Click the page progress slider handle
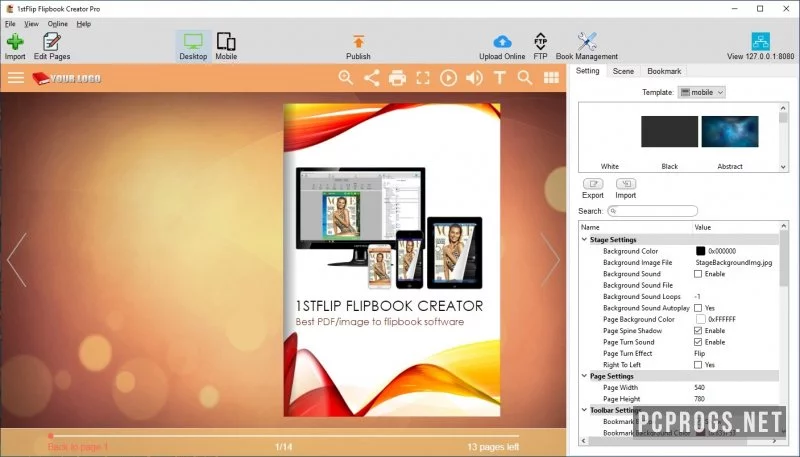 coord(51,436)
